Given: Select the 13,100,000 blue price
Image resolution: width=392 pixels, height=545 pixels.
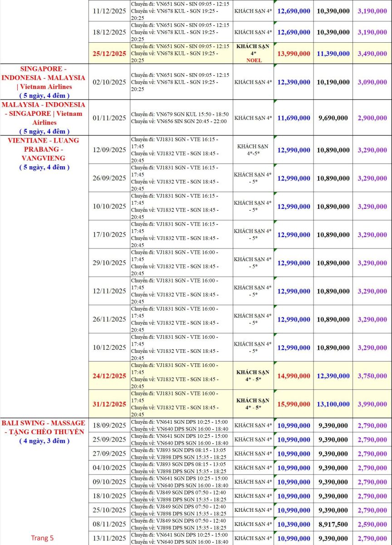Looking at the screenshot, I should 333,404.
